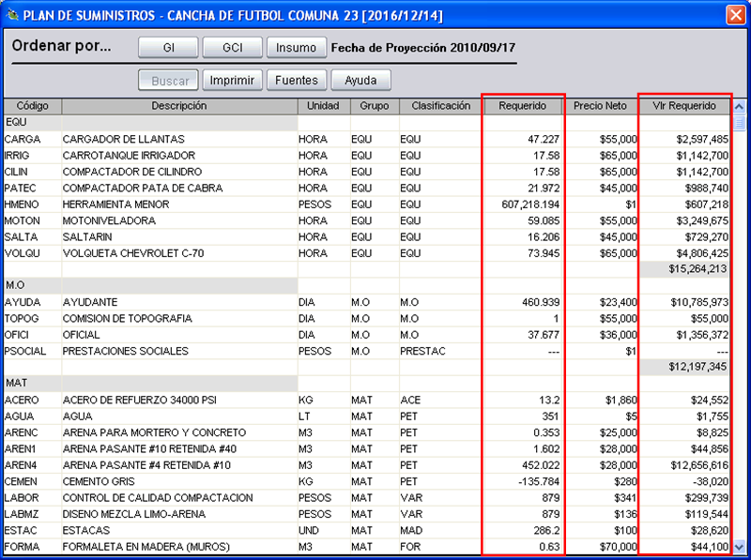Select the AGUA description cell
This screenshot has height=560, width=751.
pyautogui.click(x=78, y=416)
